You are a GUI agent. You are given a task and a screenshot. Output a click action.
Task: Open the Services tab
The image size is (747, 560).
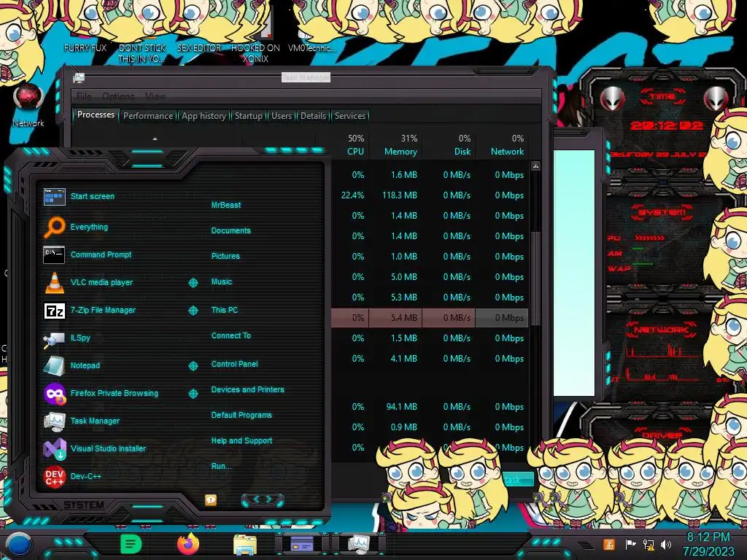coord(350,116)
